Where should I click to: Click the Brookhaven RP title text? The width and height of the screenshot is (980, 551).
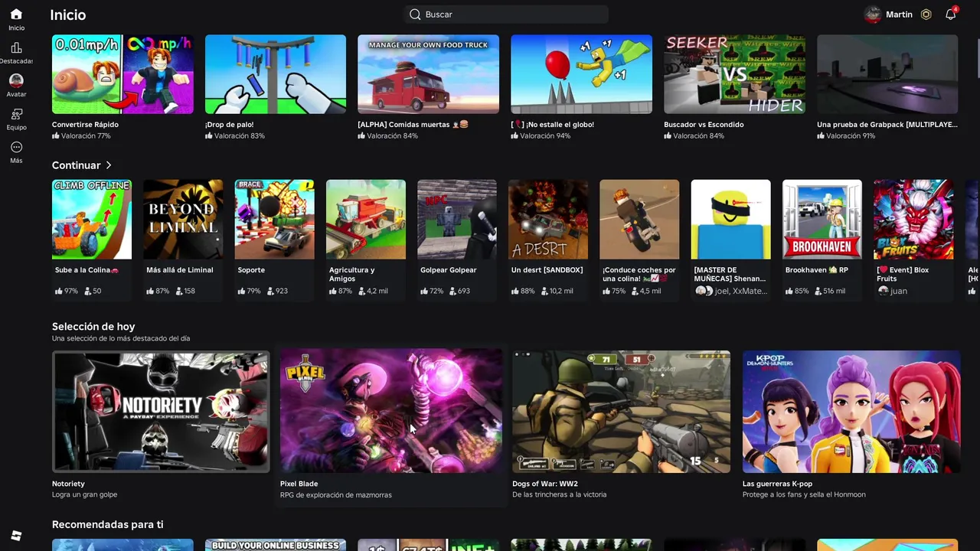click(x=816, y=270)
